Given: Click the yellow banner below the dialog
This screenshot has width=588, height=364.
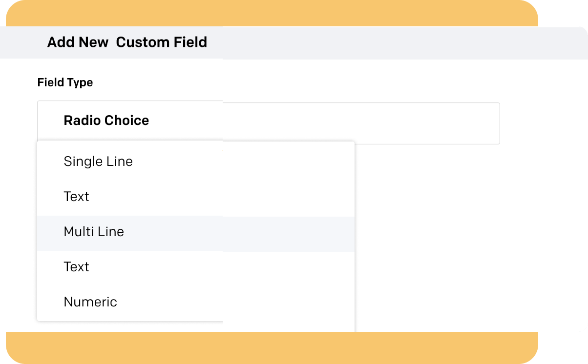Looking at the screenshot, I should point(272,347).
